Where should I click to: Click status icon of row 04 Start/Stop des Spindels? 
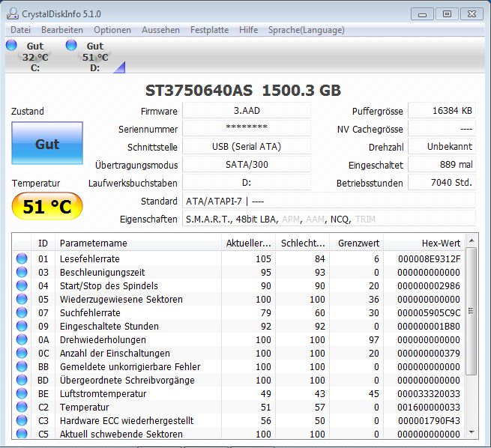(x=22, y=285)
